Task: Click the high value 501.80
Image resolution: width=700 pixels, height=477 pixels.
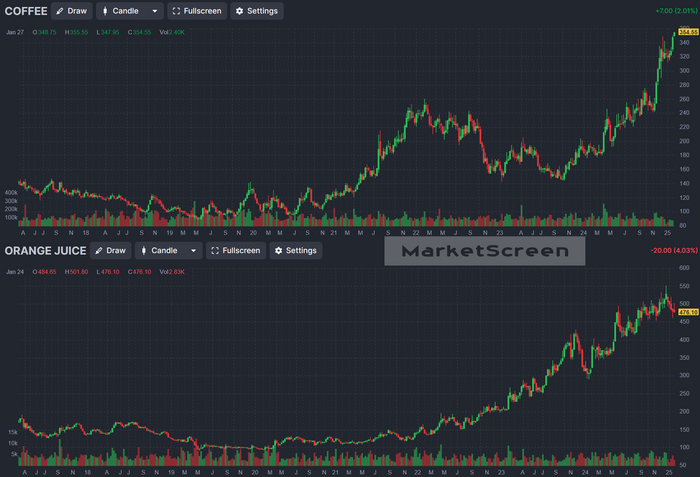Action: (79, 272)
